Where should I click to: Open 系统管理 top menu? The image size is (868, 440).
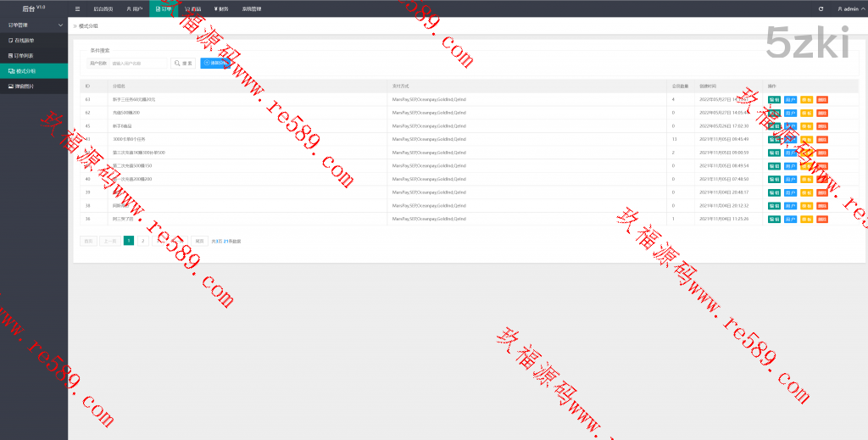(x=252, y=8)
